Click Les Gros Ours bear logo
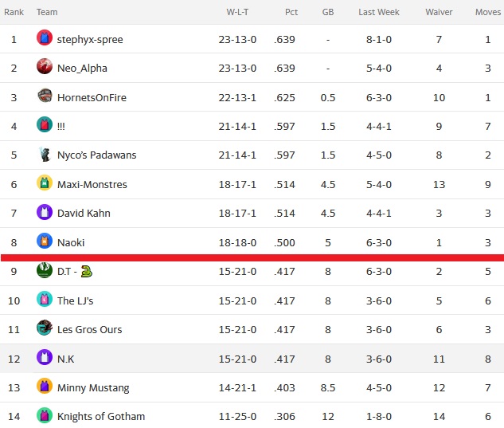 coord(45,328)
